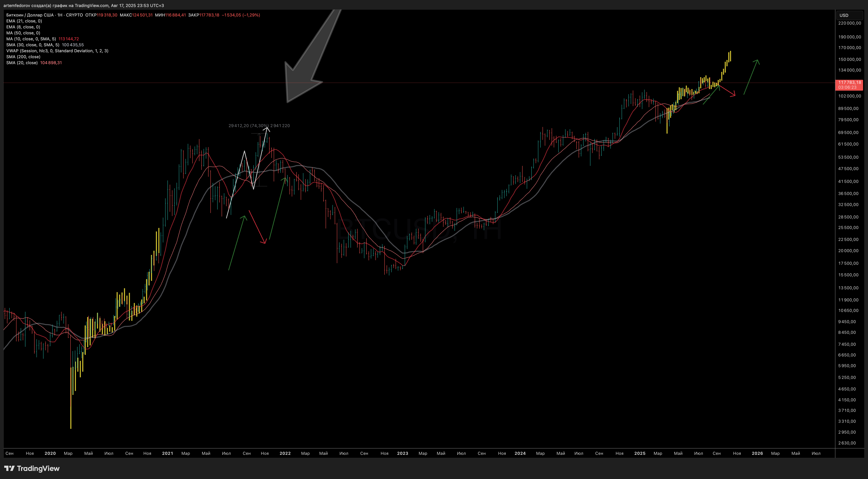Click the 2 630,00 price axis label
868x479 pixels.
(x=847, y=443)
